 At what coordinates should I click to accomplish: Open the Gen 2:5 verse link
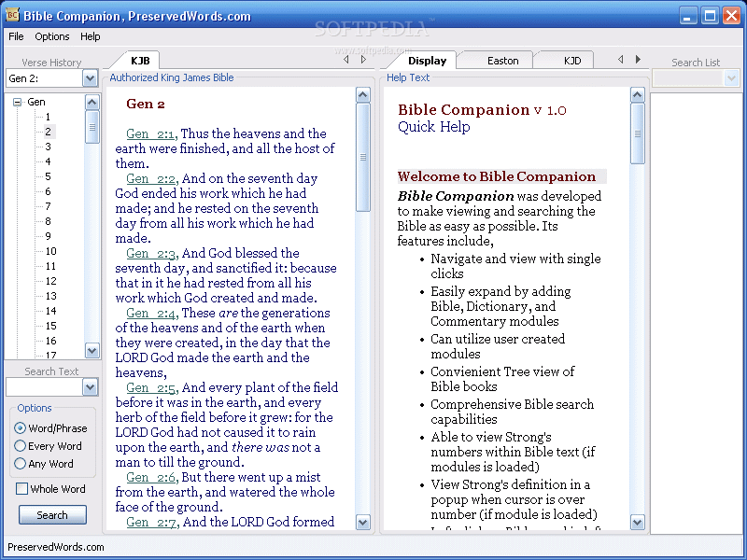(x=151, y=387)
